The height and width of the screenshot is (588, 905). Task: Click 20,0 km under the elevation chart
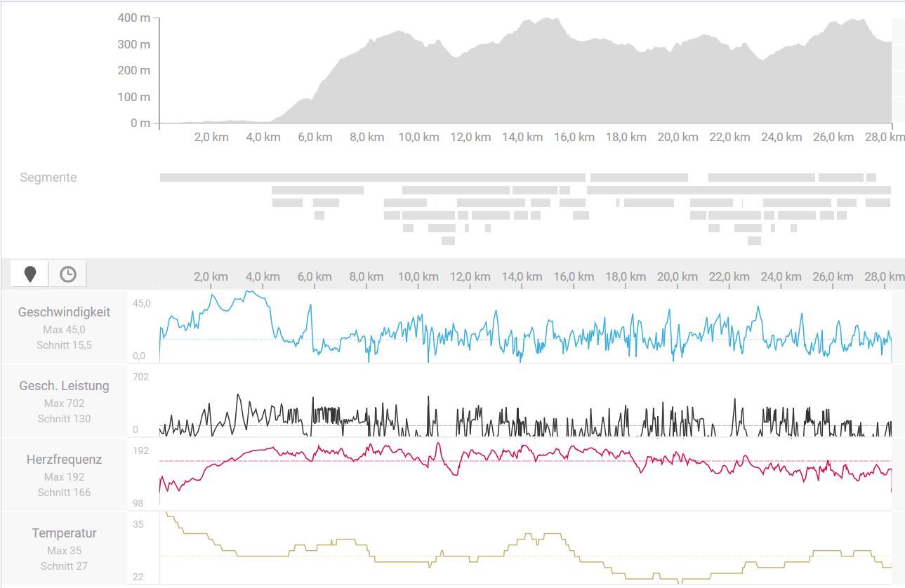point(678,137)
